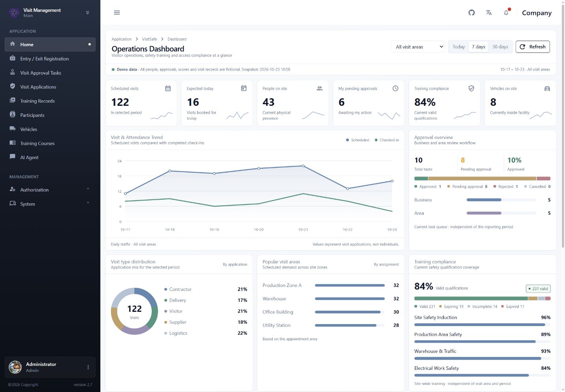The height and width of the screenshot is (392, 565).
Task: Click the Scheduled visits 122 card
Action: tap(141, 103)
